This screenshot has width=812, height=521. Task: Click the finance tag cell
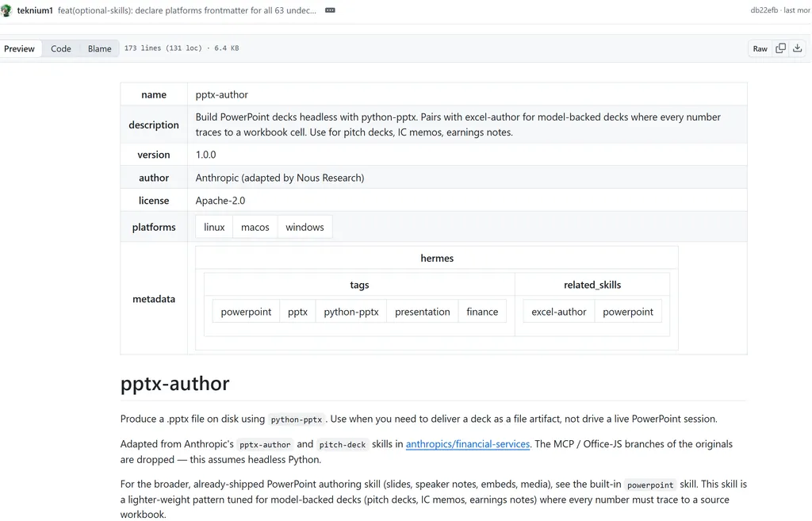[482, 312]
